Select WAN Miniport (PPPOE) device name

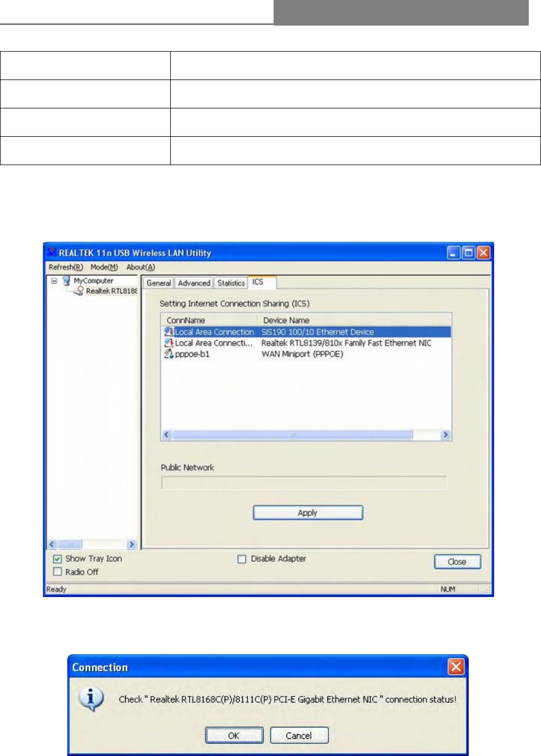(302, 354)
